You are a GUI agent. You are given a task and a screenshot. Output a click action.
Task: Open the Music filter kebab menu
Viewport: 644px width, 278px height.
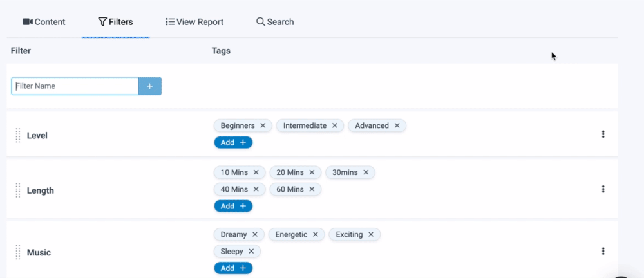(x=603, y=252)
